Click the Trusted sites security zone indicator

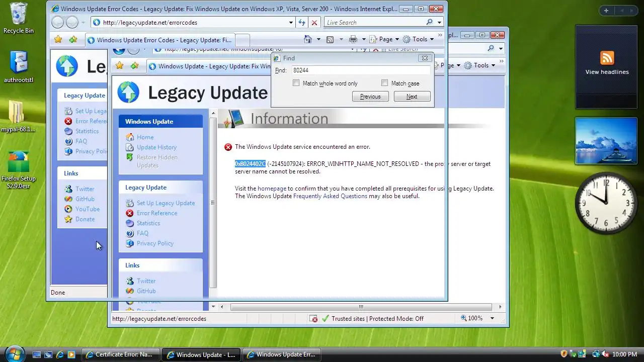(372, 318)
